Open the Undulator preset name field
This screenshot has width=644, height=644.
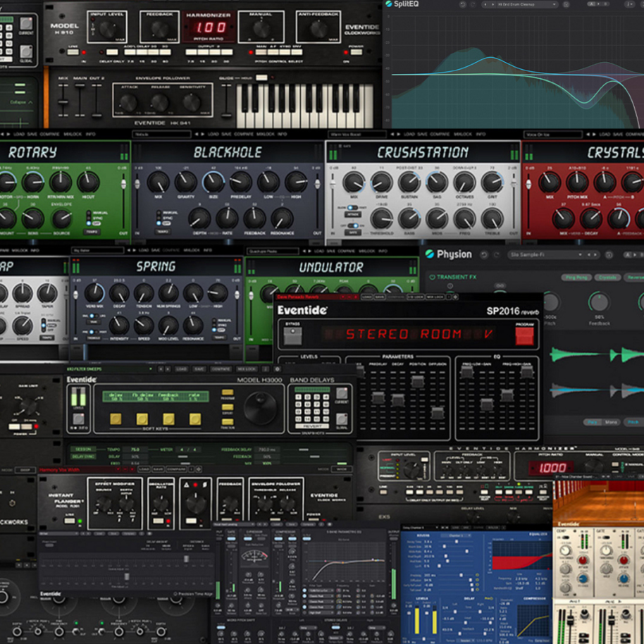pyautogui.click(x=273, y=251)
